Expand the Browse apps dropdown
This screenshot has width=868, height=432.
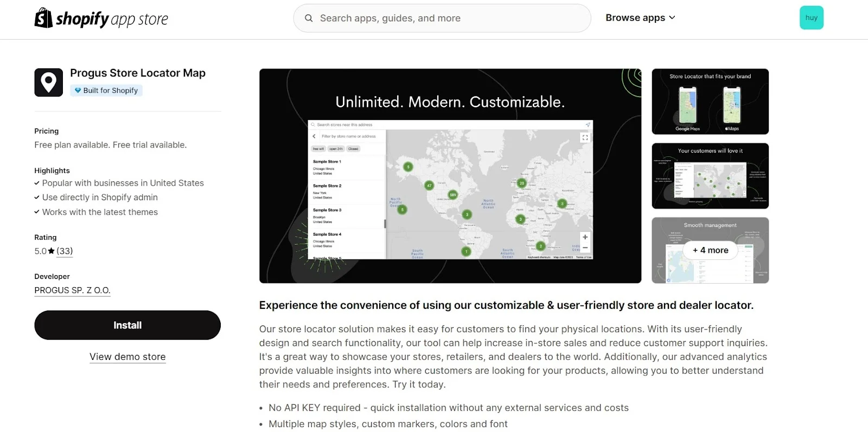(640, 18)
